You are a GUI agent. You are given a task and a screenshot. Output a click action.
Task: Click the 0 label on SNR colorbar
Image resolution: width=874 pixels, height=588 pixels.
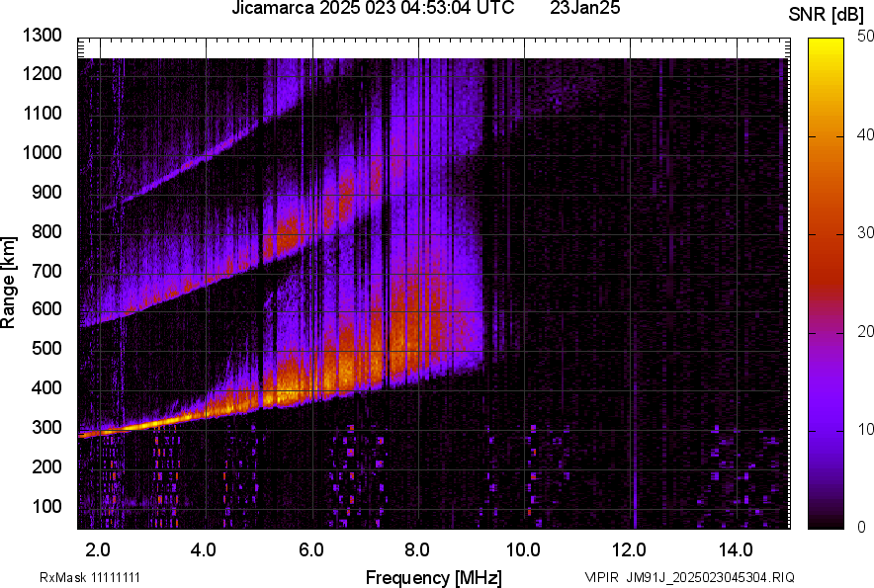pyautogui.click(x=862, y=527)
